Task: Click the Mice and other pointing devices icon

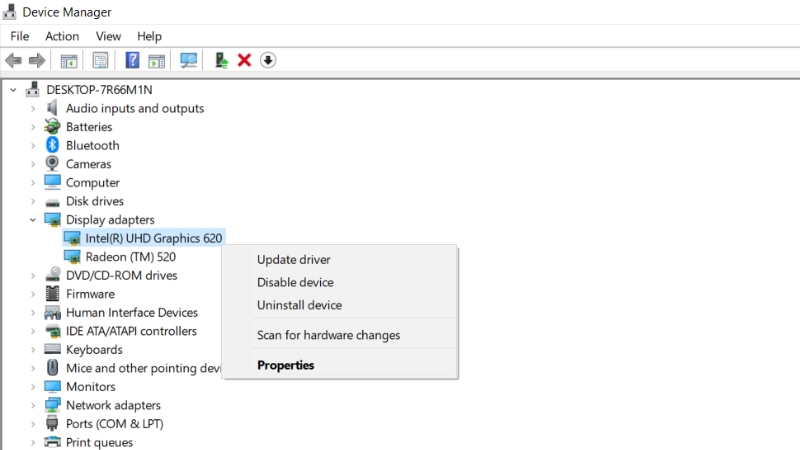Action: click(53, 368)
